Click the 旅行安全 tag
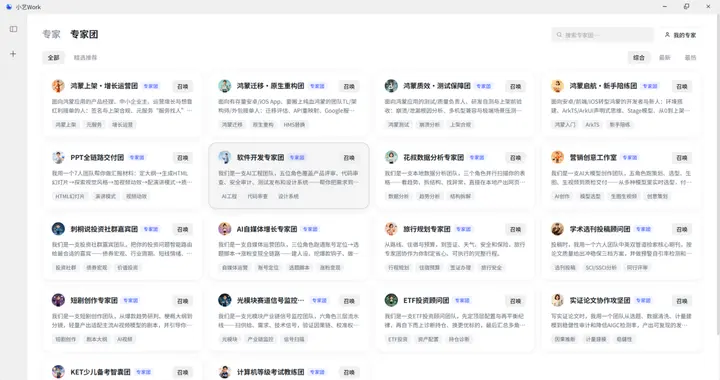 [491, 268]
